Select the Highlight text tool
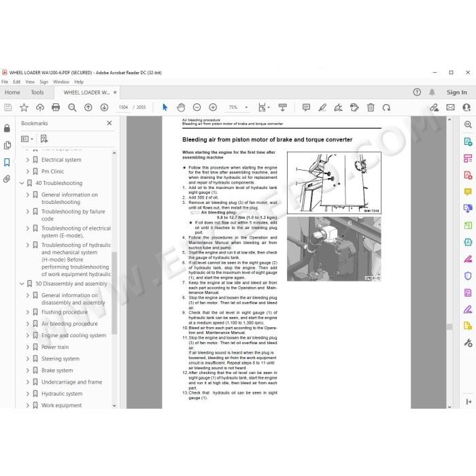The height and width of the screenshot is (476, 476). click(322, 107)
